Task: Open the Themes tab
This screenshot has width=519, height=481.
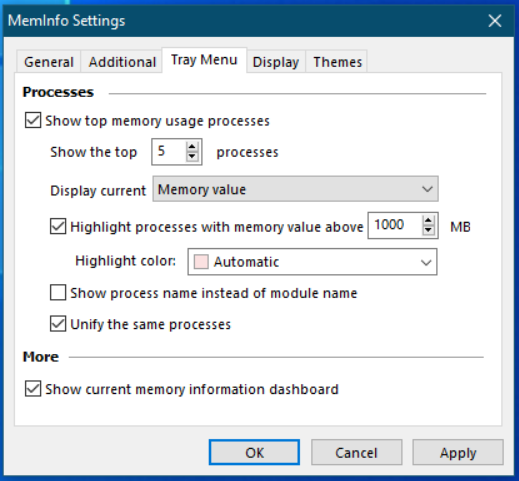Action: pyautogui.click(x=337, y=62)
